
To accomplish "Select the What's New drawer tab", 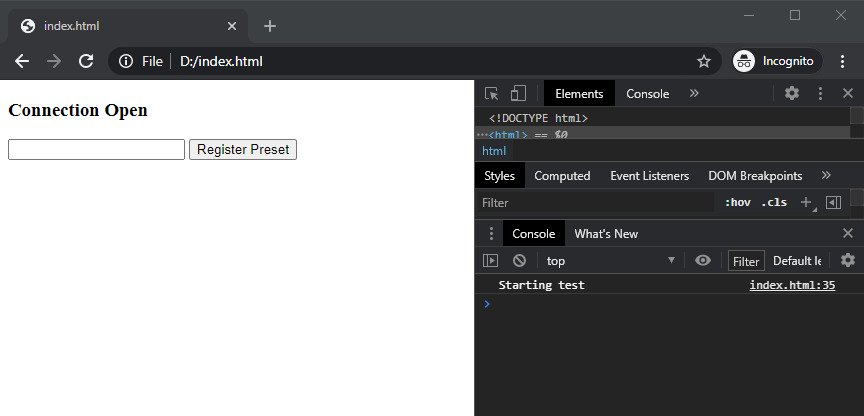I will (x=606, y=234).
